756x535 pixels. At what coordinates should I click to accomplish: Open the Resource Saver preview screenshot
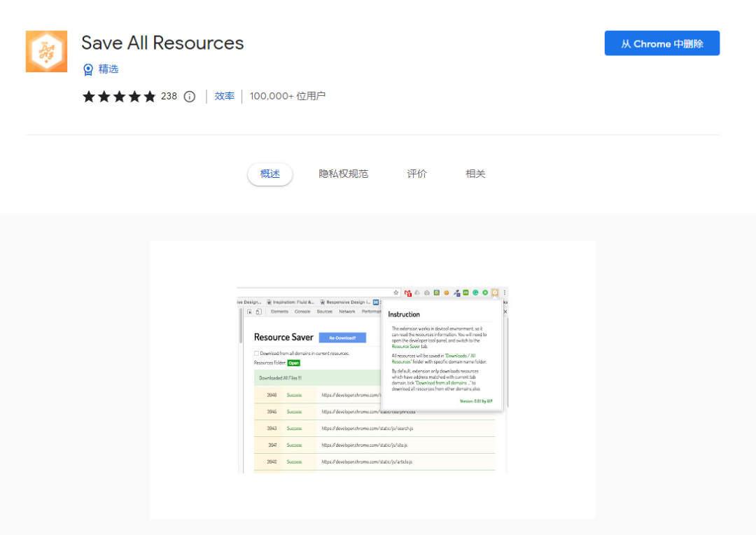372,380
